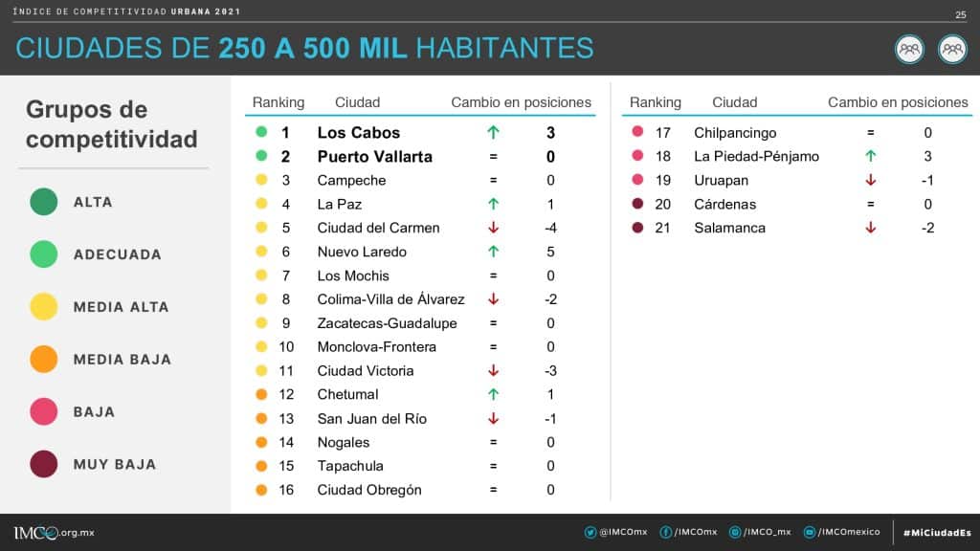
Task: Click the down arrow for Colima-Villa de Álvarez
Action: click(493, 299)
